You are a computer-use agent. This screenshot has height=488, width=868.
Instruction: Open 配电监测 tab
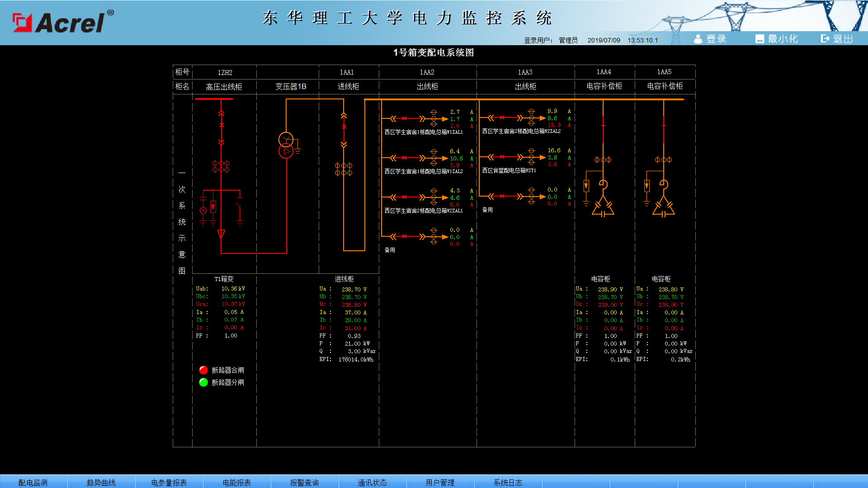click(x=33, y=482)
